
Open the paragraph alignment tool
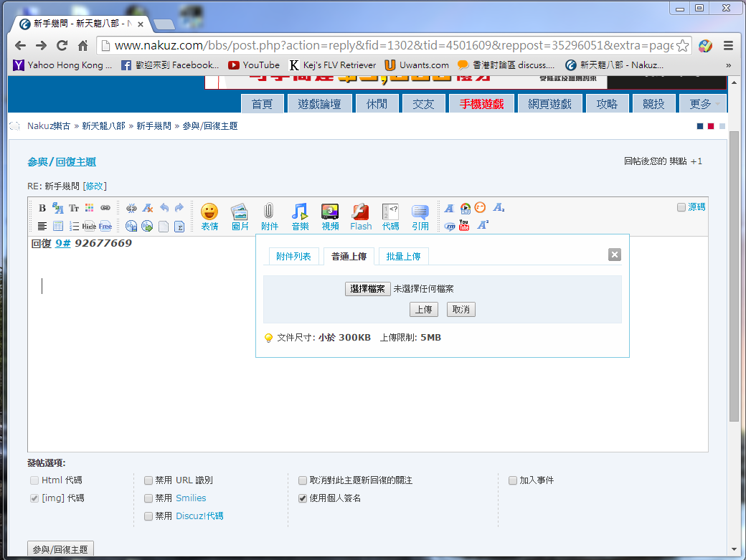pos(42,226)
